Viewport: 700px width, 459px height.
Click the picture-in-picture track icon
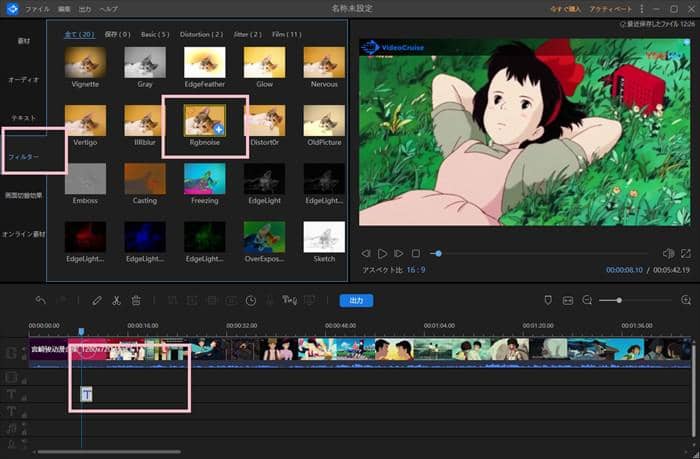click(x=11, y=377)
